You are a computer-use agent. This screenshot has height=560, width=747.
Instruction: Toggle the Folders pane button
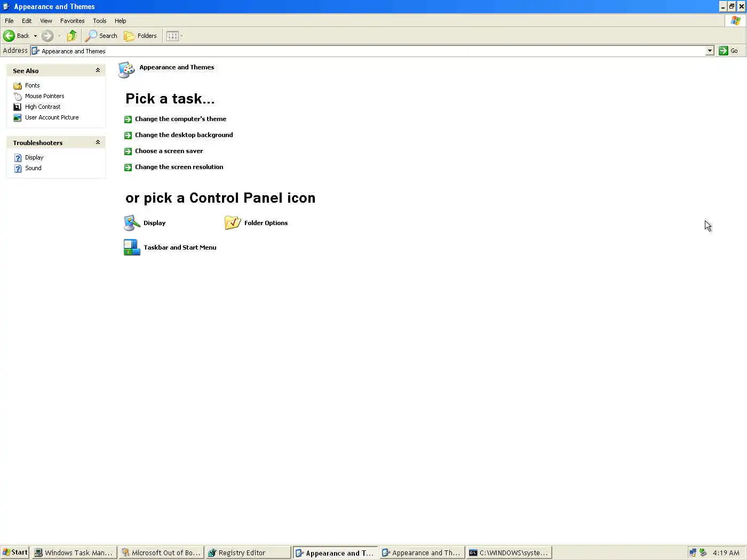click(x=140, y=36)
